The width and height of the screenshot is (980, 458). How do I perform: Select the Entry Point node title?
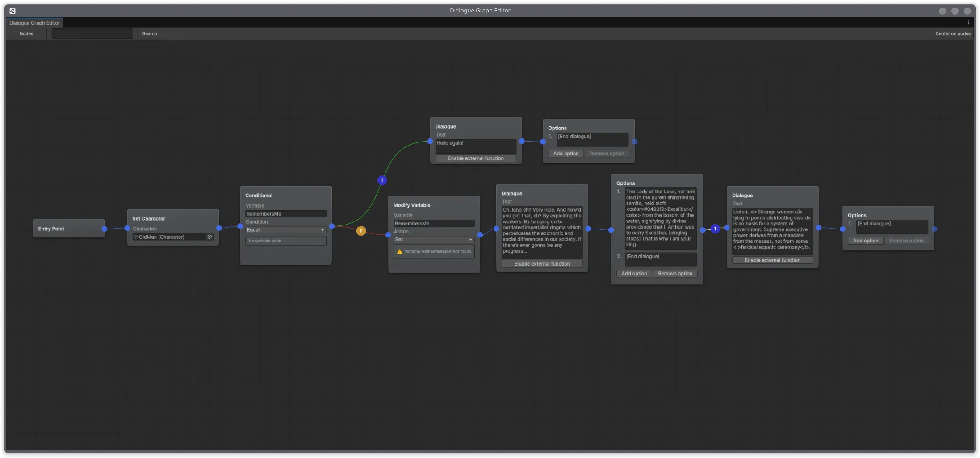click(51, 229)
